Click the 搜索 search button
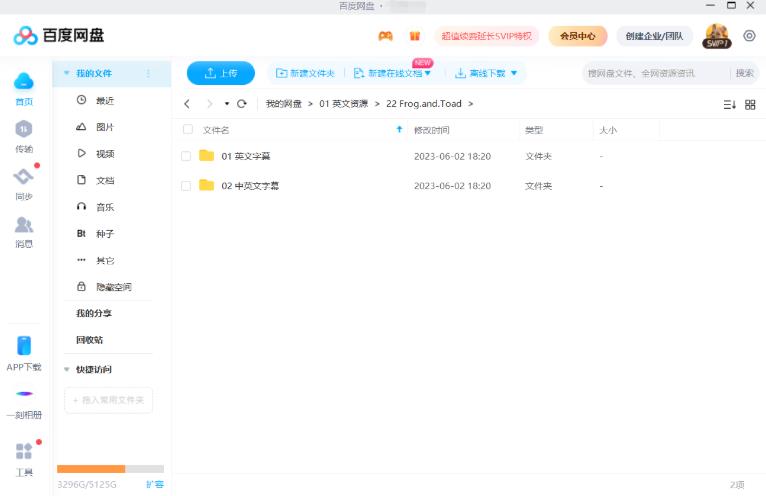766x496 pixels. (745, 73)
